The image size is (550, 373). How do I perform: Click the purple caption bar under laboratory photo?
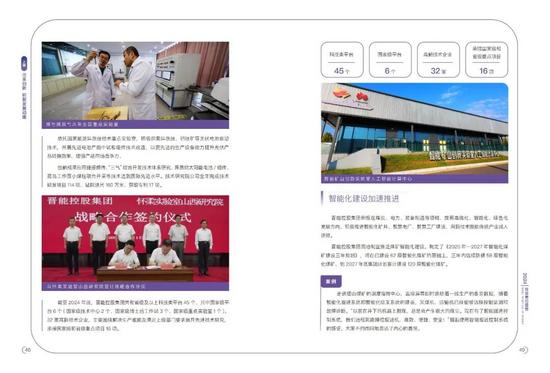135,124
